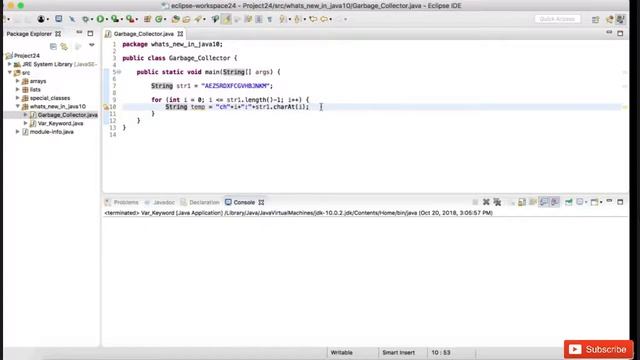Screen dimensions: 640x360
Task: Click the Open Perspective icon
Action: pos(596,20)
